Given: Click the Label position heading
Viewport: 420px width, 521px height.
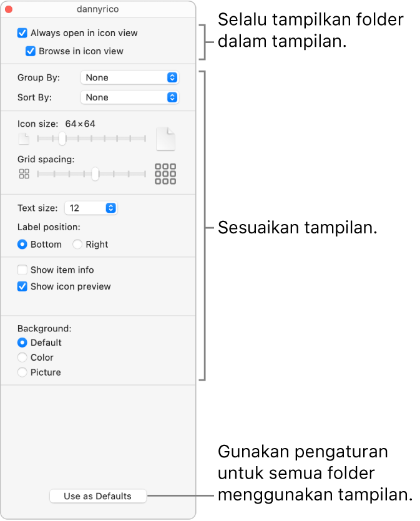Looking at the screenshot, I should tap(49, 227).
